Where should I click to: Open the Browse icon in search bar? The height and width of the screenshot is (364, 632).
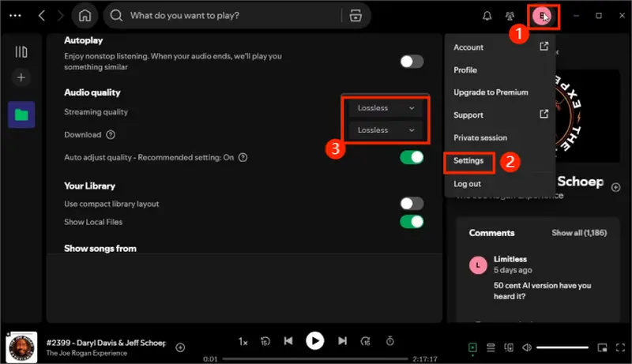click(x=355, y=16)
